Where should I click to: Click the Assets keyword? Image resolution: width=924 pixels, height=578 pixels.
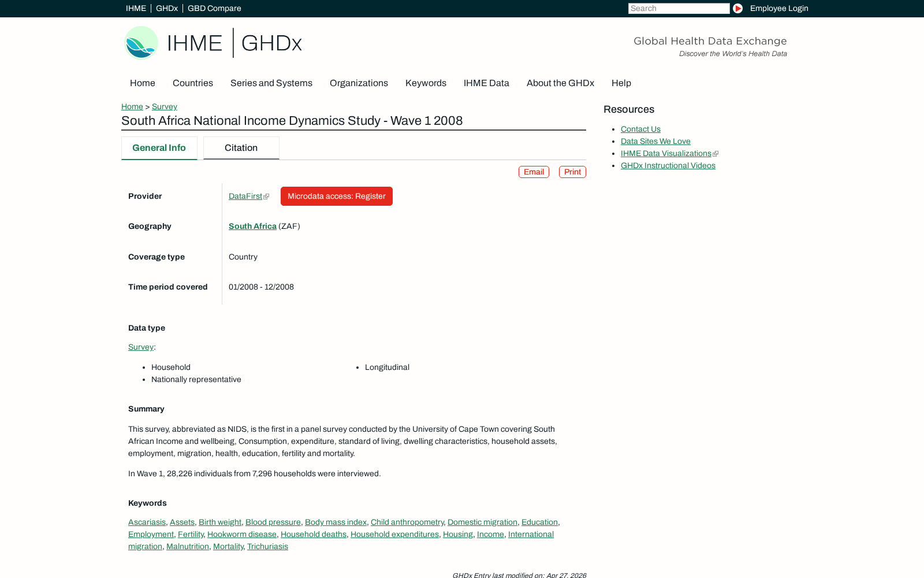(x=182, y=523)
